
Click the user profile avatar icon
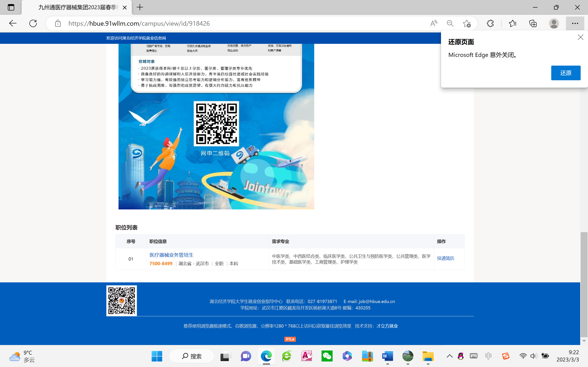pos(554,23)
